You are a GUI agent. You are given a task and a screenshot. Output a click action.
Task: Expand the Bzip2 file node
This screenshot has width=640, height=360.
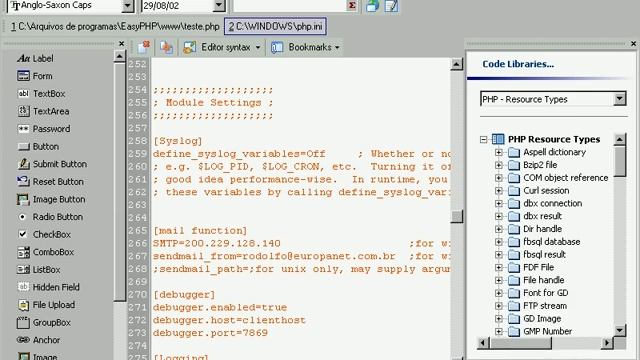[498, 165]
